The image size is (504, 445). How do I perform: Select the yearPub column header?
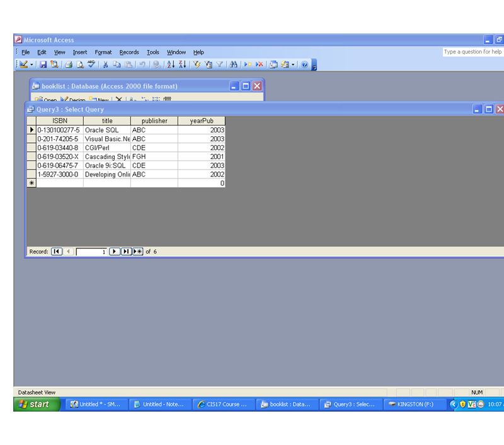202,121
